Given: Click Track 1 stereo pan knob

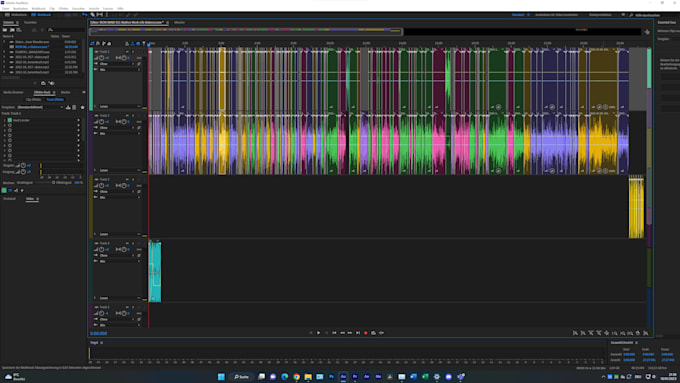Looking at the screenshot, I should pos(124,58).
